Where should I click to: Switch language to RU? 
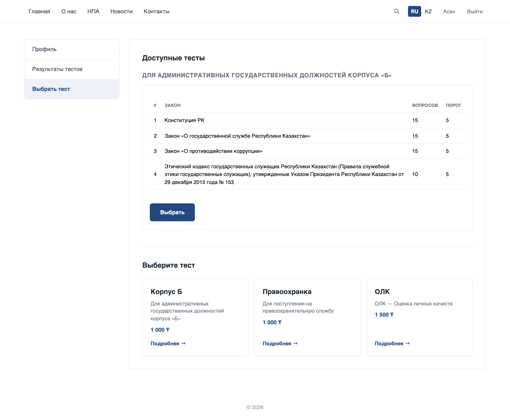coord(414,11)
